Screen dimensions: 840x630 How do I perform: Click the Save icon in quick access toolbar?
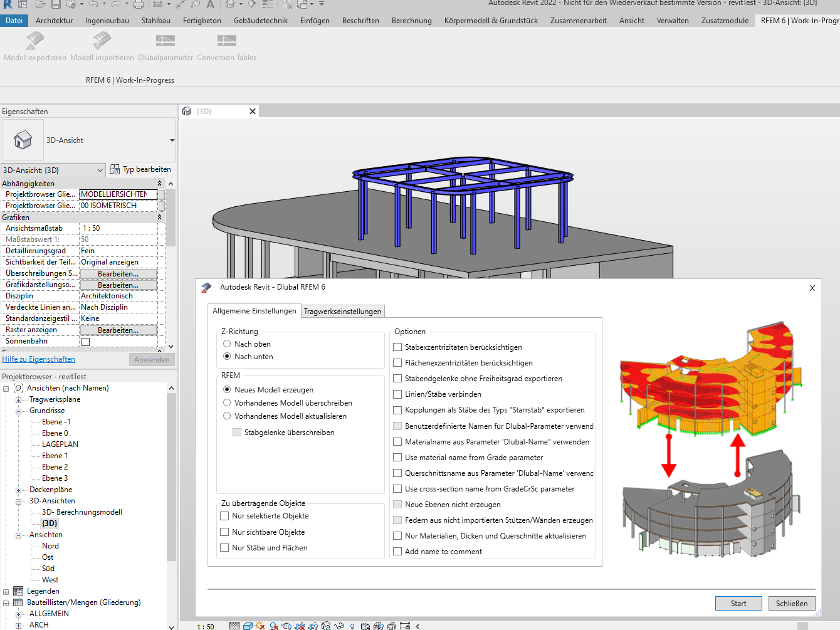click(x=56, y=6)
